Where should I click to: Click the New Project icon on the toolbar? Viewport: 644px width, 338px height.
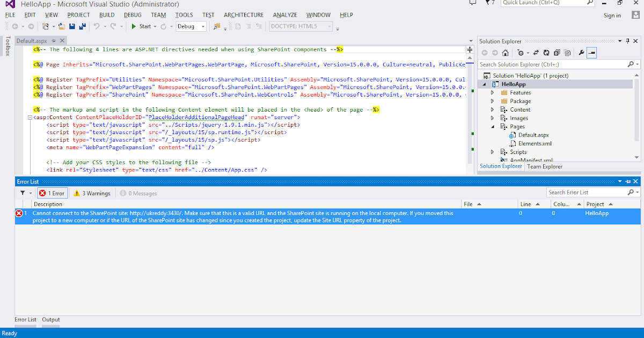(46, 27)
